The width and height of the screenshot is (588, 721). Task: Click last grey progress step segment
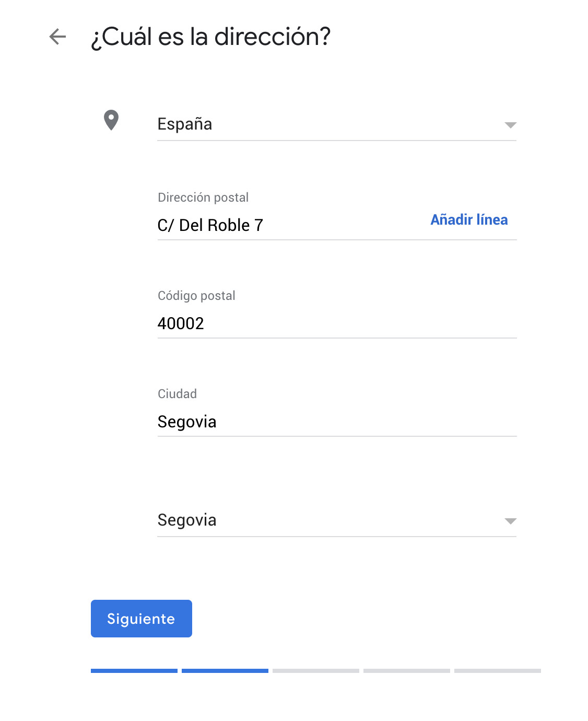click(498, 671)
